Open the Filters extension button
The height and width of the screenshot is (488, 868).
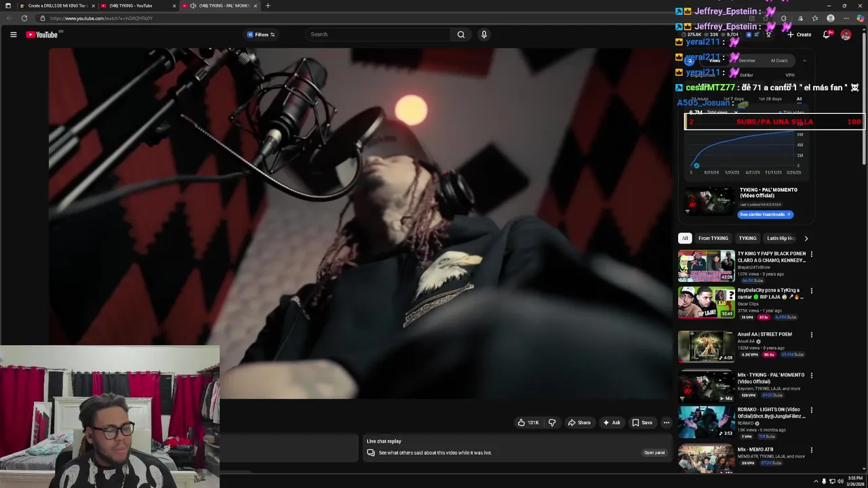[x=261, y=35]
